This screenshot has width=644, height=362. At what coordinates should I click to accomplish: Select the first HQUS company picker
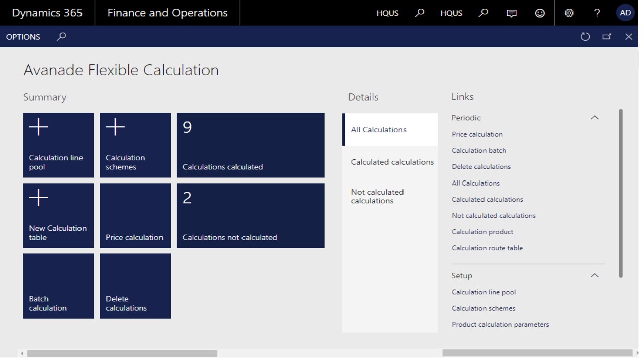tap(387, 13)
